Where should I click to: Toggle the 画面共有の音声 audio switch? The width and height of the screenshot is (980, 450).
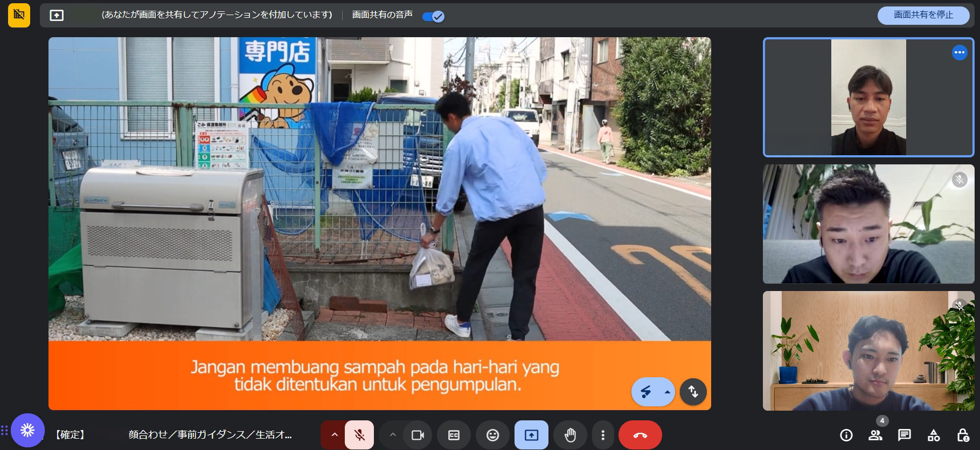pyautogui.click(x=433, y=16)
